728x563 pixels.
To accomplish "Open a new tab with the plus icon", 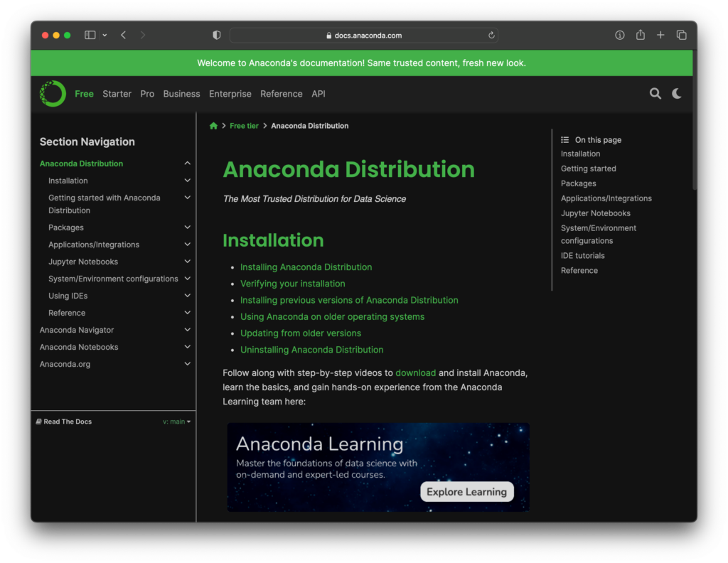I will point(660,35).
